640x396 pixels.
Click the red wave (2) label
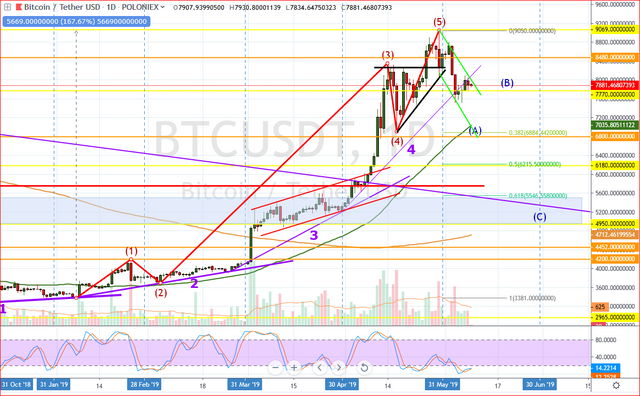click(160, 293)
